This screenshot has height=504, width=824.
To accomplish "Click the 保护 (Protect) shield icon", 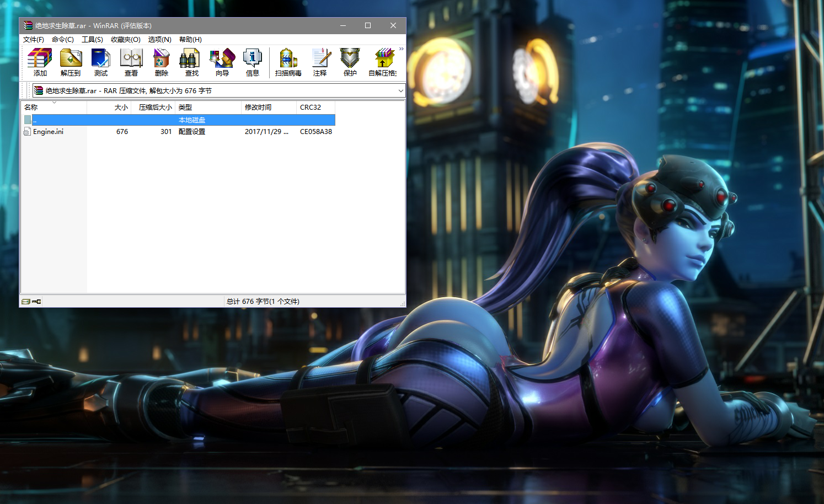I will 350,62.
